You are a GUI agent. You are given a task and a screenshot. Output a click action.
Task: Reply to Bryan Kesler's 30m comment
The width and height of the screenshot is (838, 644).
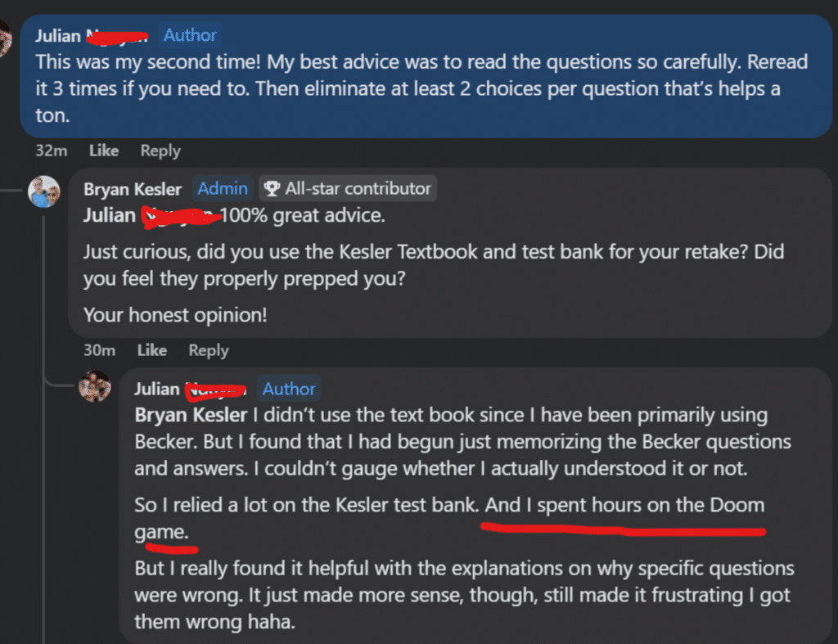209,350
